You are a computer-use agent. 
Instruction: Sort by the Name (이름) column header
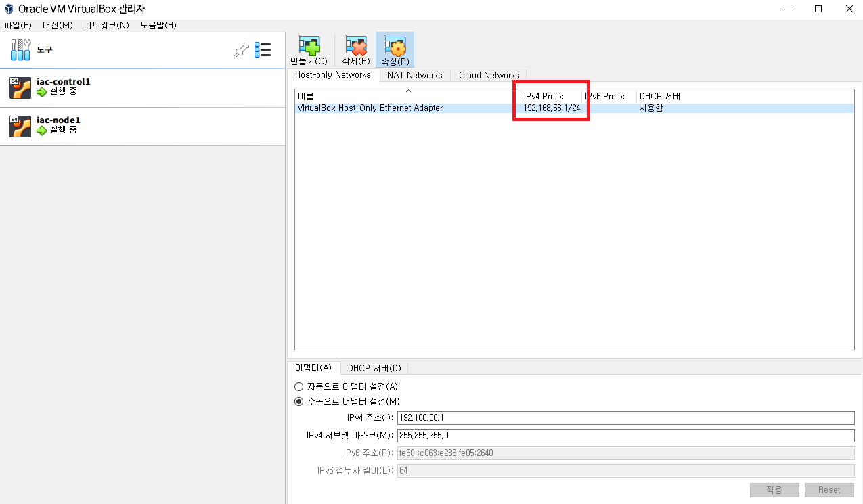(408, 96)
